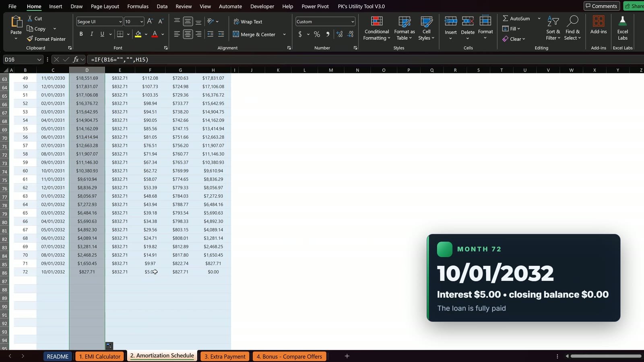Click the Insert Function fx icon
The image size is (644, 362).
[x=76, y=60]
